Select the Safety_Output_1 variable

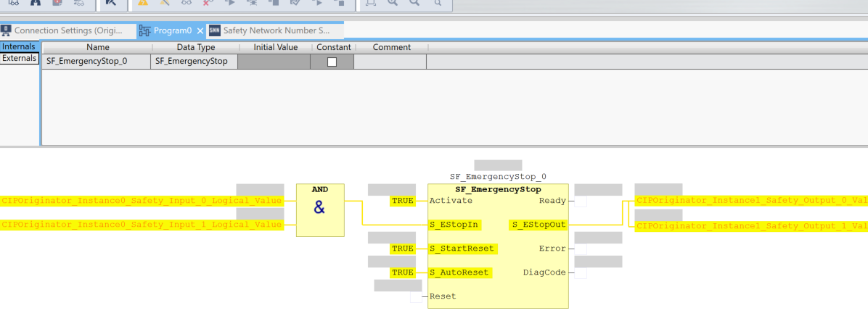(751, 226)
